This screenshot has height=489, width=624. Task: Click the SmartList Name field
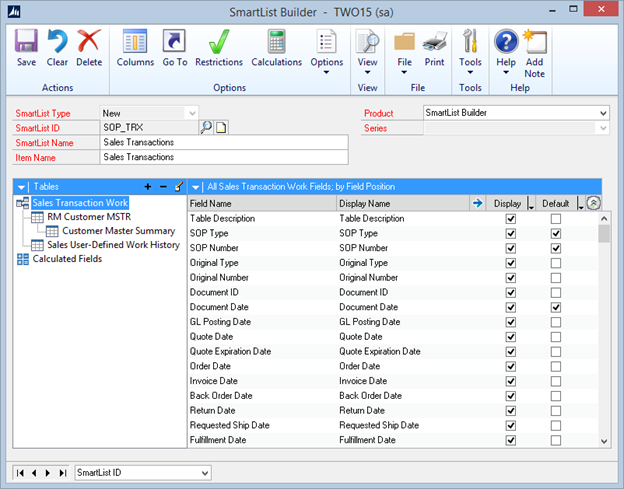[x=224, y=142]
